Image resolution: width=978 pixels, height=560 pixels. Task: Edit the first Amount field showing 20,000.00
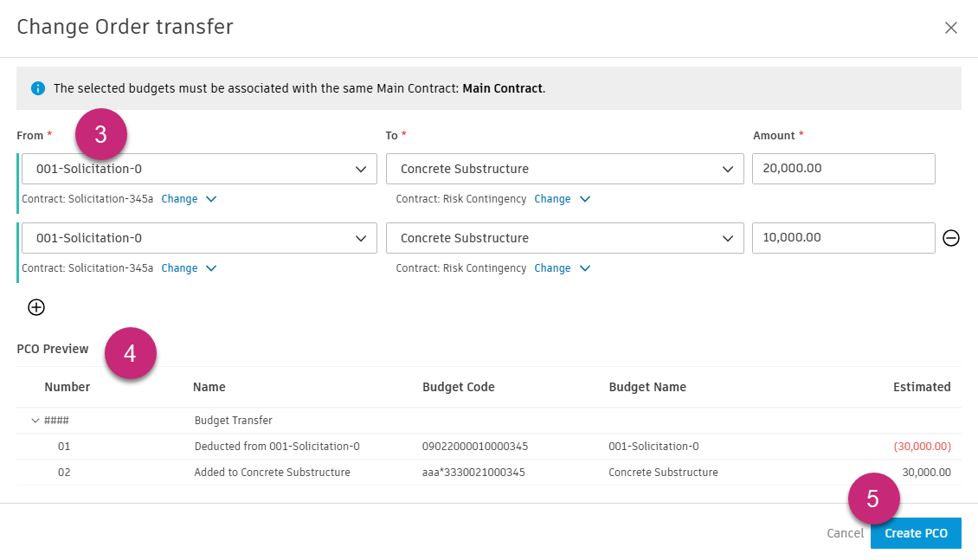[x=843, y=168]
